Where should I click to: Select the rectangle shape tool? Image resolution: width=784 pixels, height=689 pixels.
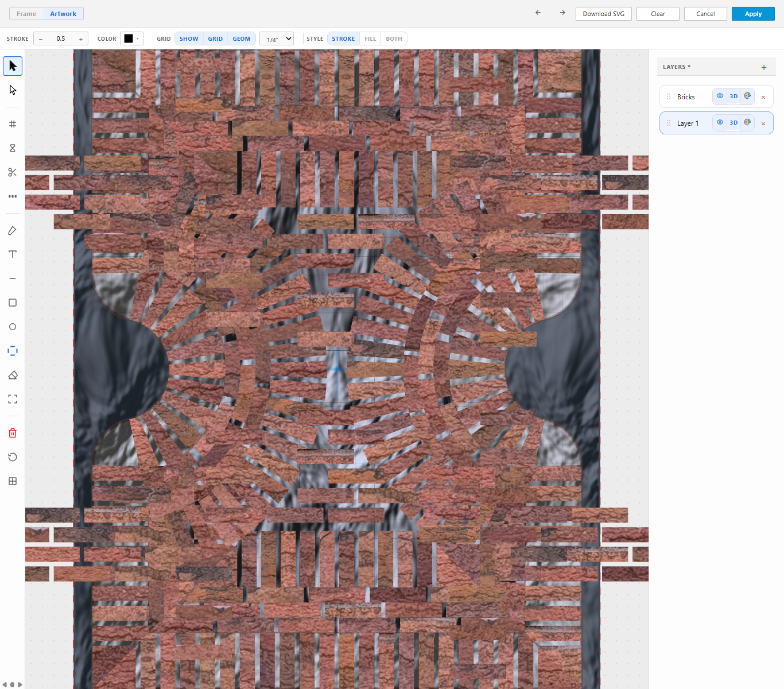point(13,303)
